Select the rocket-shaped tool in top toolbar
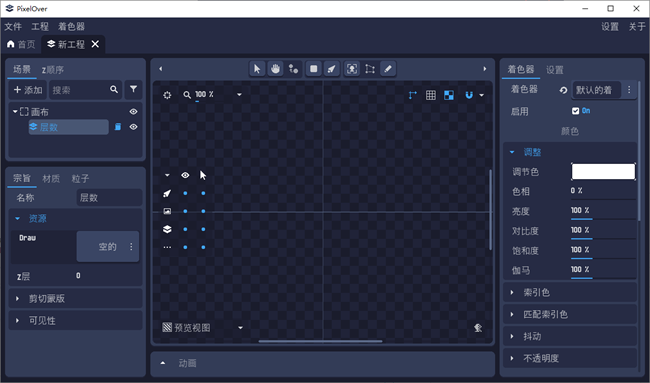 [x=332, y=69]
